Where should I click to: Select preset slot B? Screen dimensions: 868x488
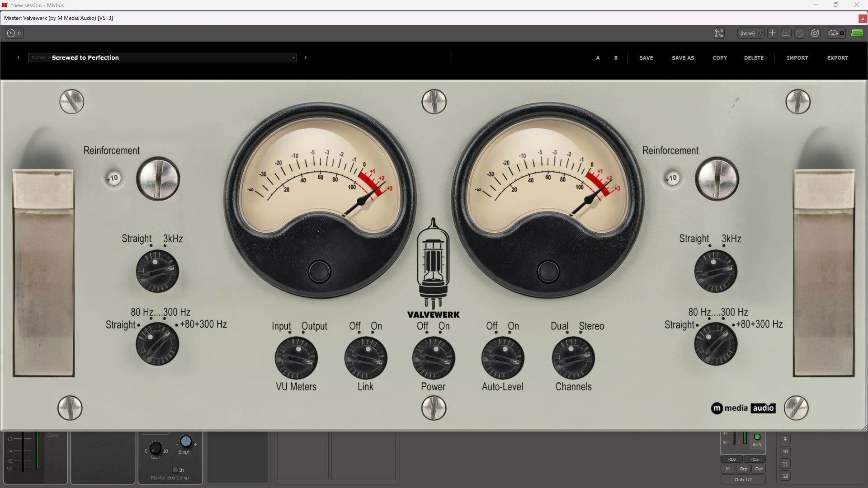[616, 58]
